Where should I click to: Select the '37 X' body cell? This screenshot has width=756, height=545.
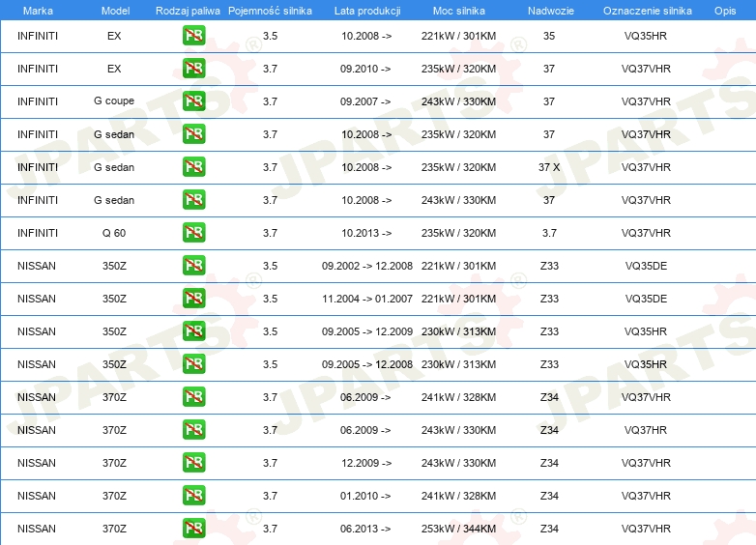(549, 167)
